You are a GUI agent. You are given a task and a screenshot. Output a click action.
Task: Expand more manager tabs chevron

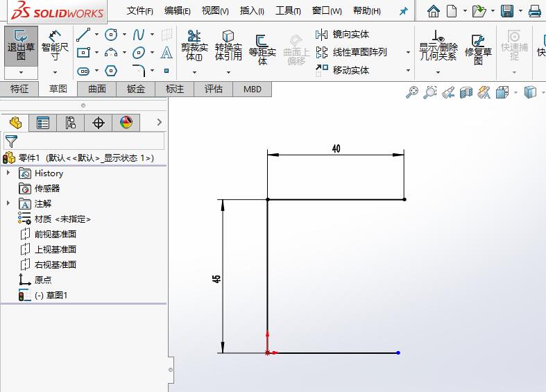(159, 122)
